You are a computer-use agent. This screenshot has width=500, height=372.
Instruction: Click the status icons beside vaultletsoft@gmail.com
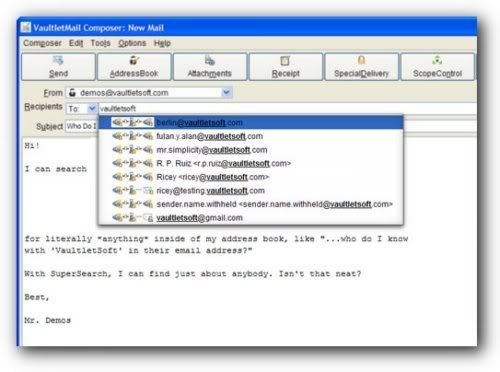132,218
